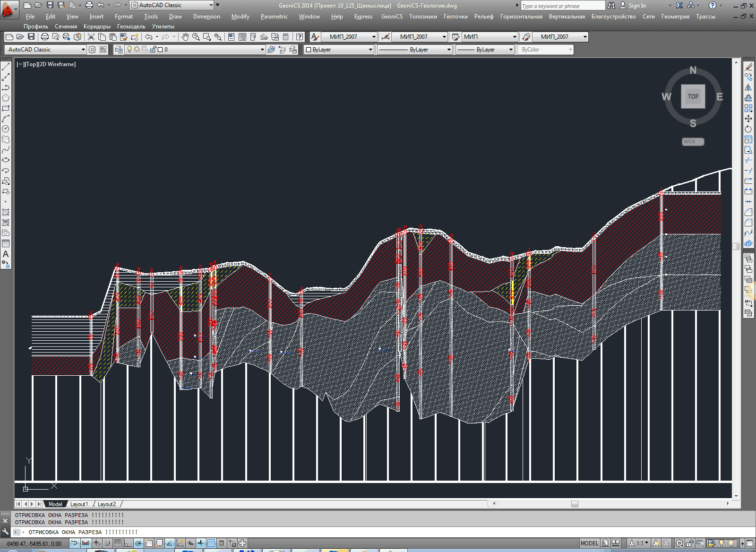This screenshot has width=756, height=552.
Task: Pick the Revision Cloud tool
Action: (x=6, y=139)
